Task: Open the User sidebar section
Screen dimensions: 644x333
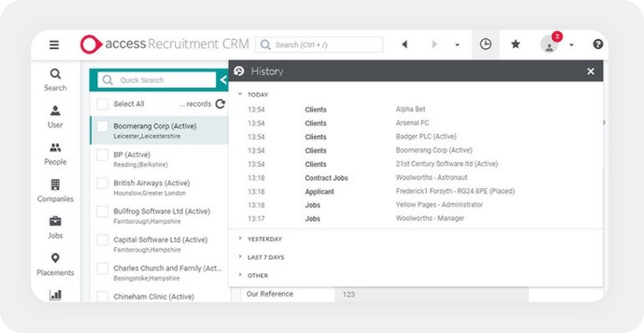Action: pos(55,117)
